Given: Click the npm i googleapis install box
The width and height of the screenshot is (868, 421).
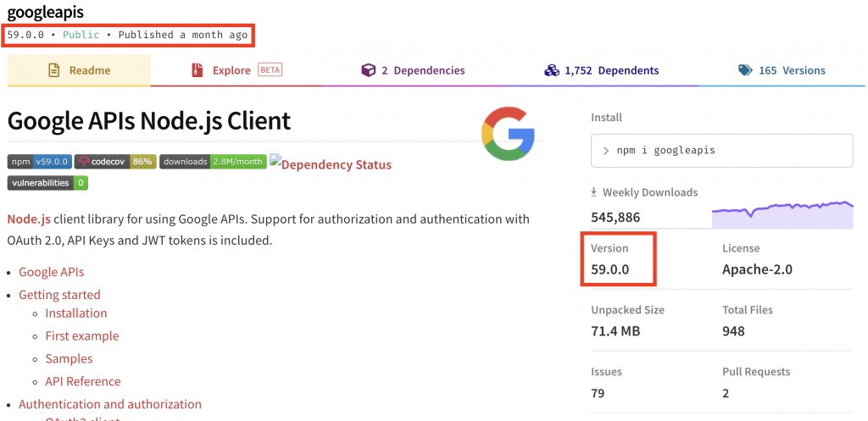Looking at the screenshot, I should pyautogui.click(x=721, y=150).
